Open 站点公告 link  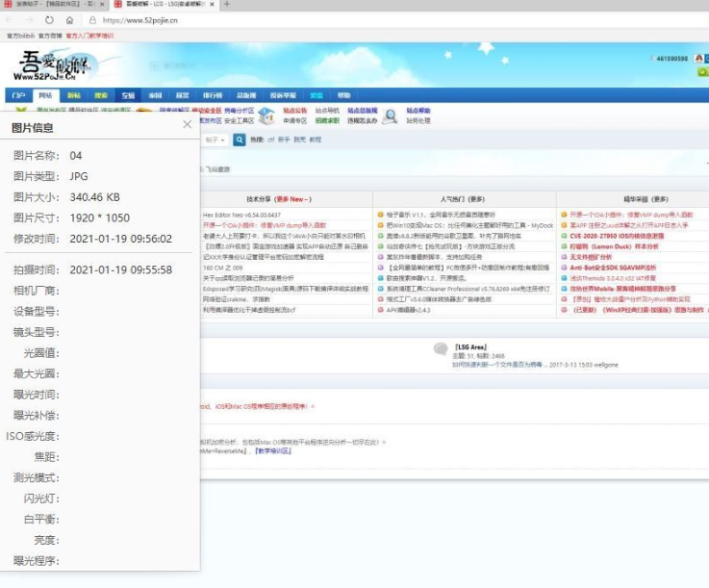click(294, 111)
